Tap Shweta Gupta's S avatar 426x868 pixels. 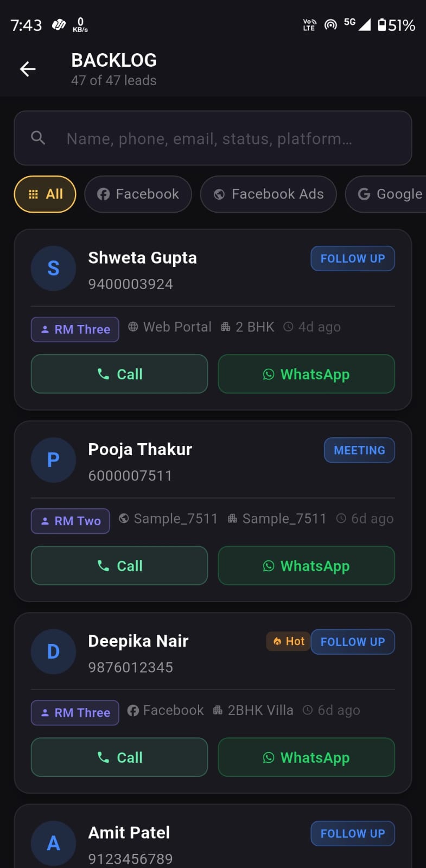click(53, 269)
